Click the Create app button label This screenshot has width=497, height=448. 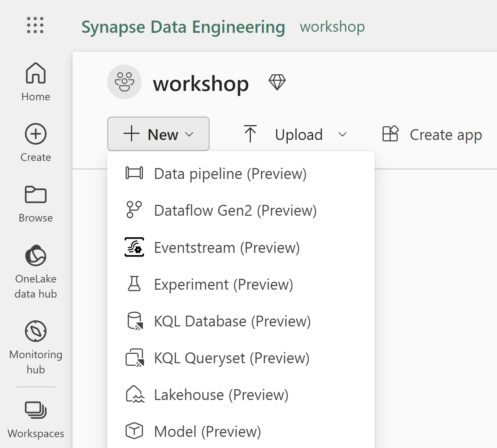click(446, 135)
